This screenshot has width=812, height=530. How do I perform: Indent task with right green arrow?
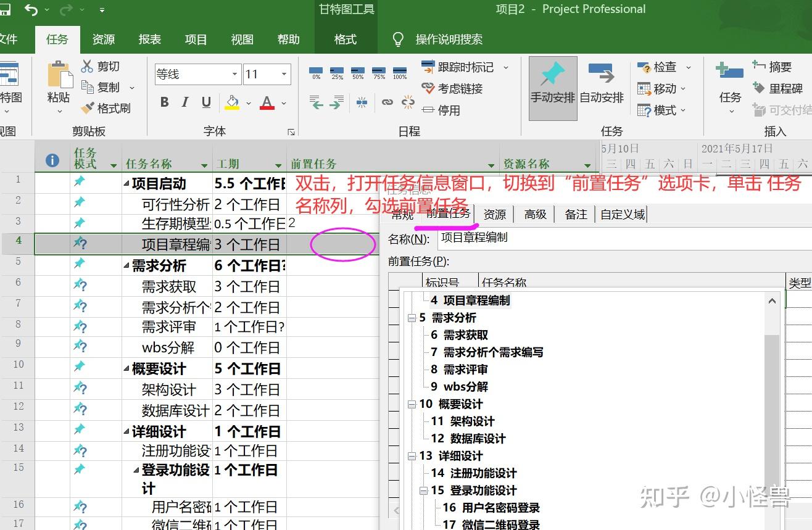[x=337, y=102]
